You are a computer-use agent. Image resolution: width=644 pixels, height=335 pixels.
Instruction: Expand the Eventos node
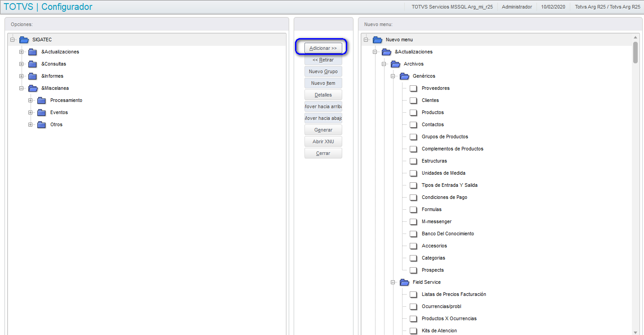(30, 113)
